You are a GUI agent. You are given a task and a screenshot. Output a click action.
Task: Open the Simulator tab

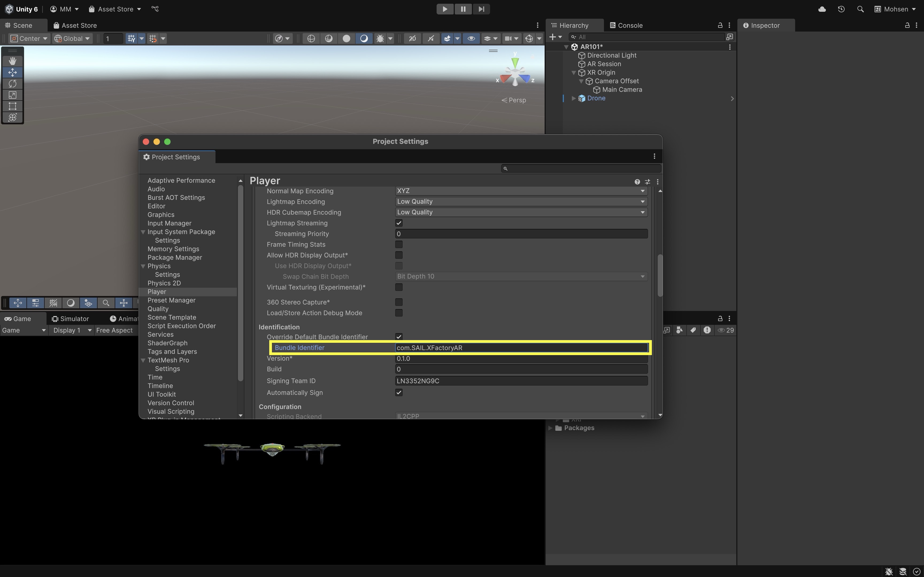tap(71, 319)
